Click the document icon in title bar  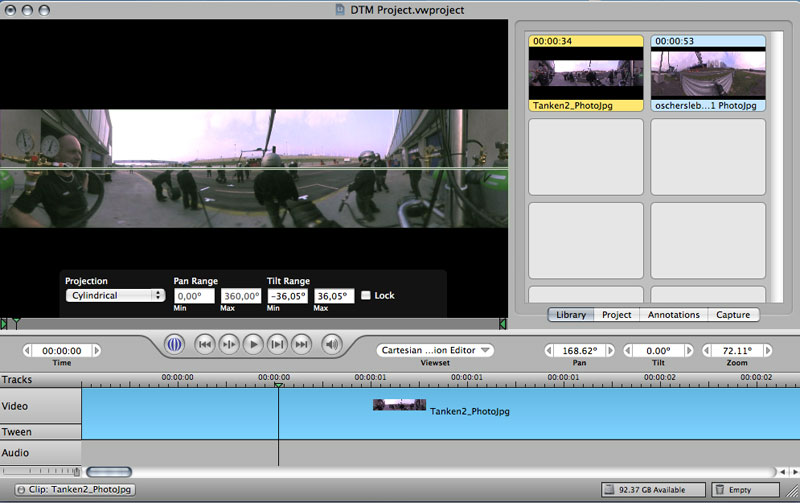[x=340, y=9]
